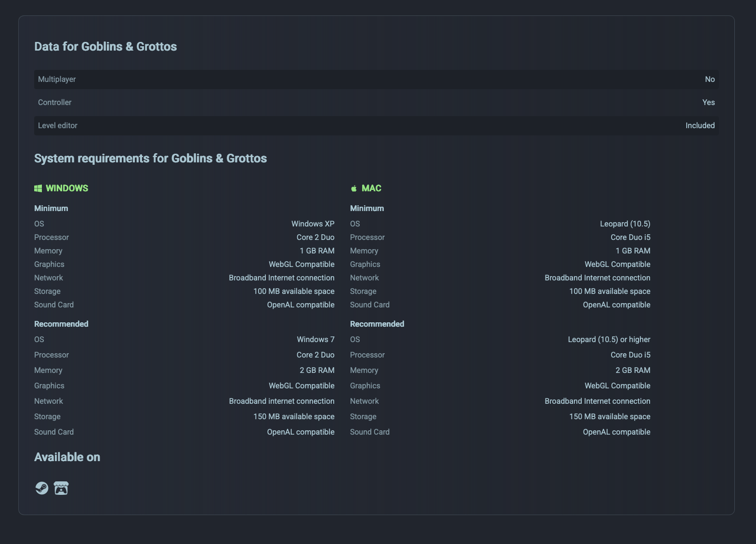756x544 pixels.
Task: Select the Level editor row label
Action: 57,125
